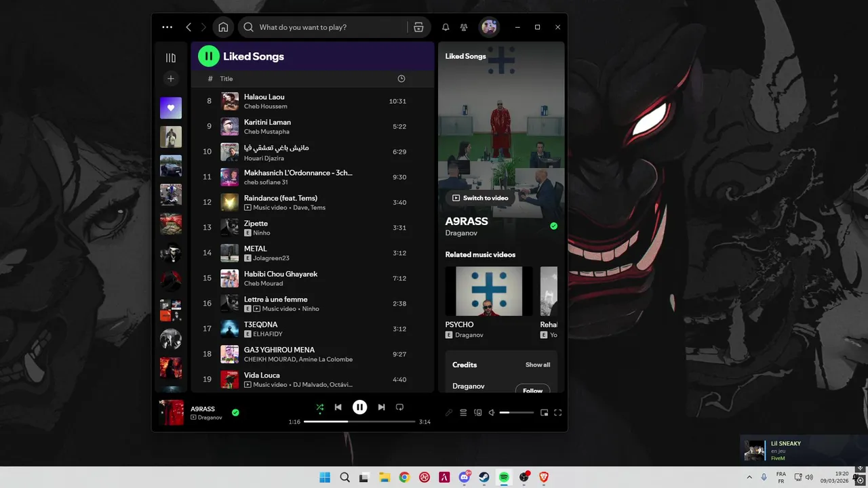
Task: Open Connect to a device
Action: (x=477, y=412)
